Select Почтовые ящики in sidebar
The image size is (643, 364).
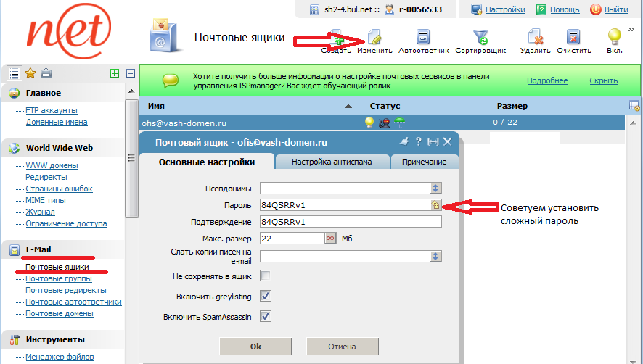coord(57,267)
